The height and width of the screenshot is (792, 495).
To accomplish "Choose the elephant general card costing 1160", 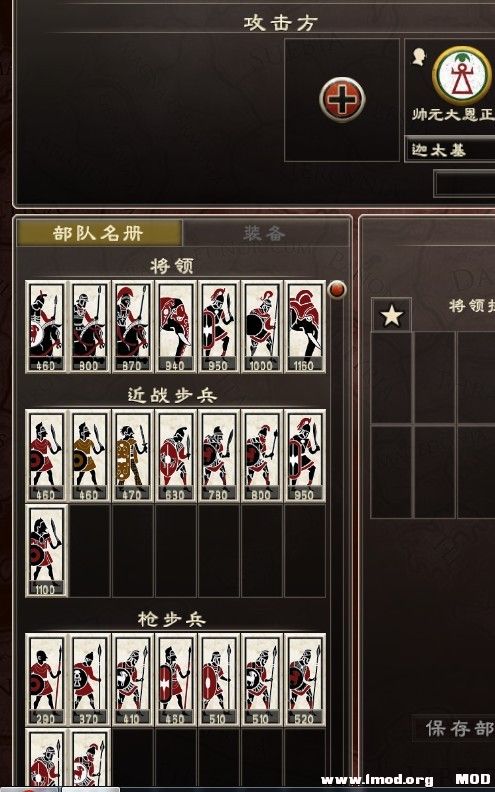I will point(305,327).
